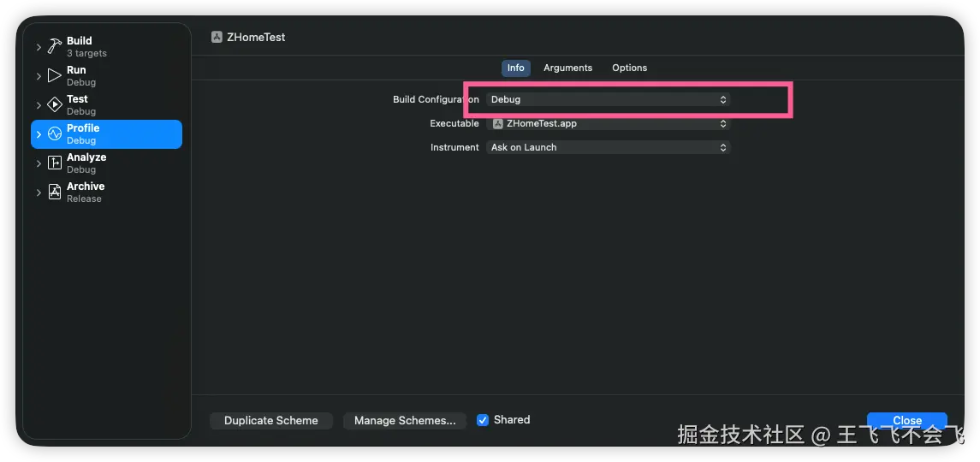980x462 pixels.
Task: Click the Build hammer icon
Action: (x=55, y=47)
